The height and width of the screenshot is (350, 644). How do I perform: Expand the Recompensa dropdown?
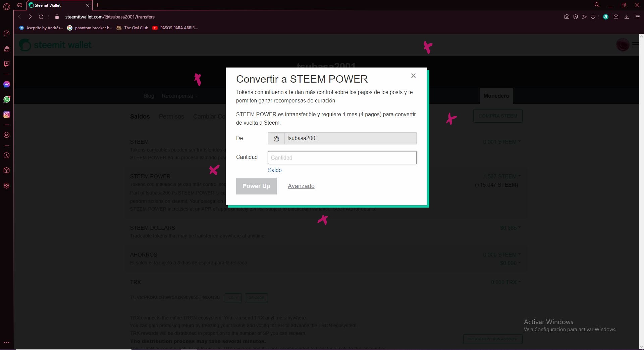pyautogui.click(x=179, y=96)
